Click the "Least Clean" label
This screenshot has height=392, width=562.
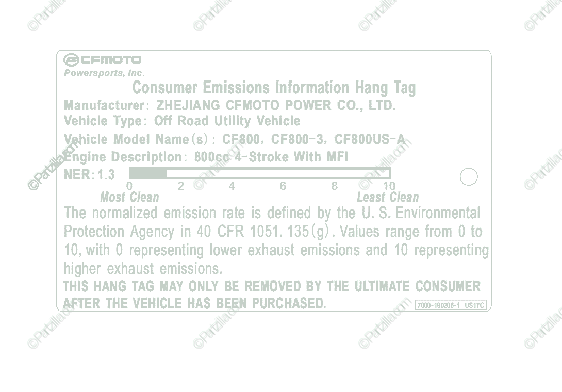coord(388,197)
